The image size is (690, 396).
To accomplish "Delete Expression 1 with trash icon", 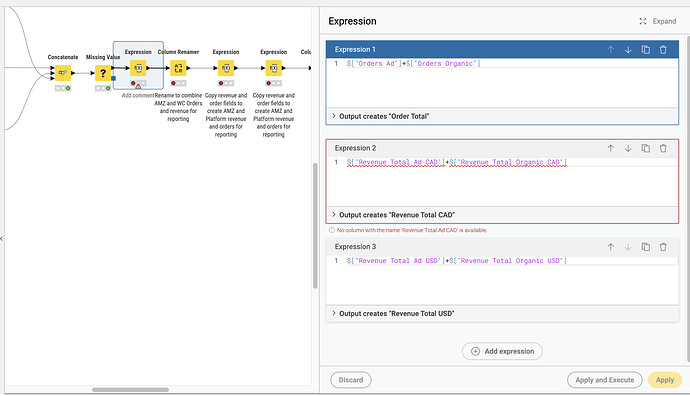I will click(663, 50).
